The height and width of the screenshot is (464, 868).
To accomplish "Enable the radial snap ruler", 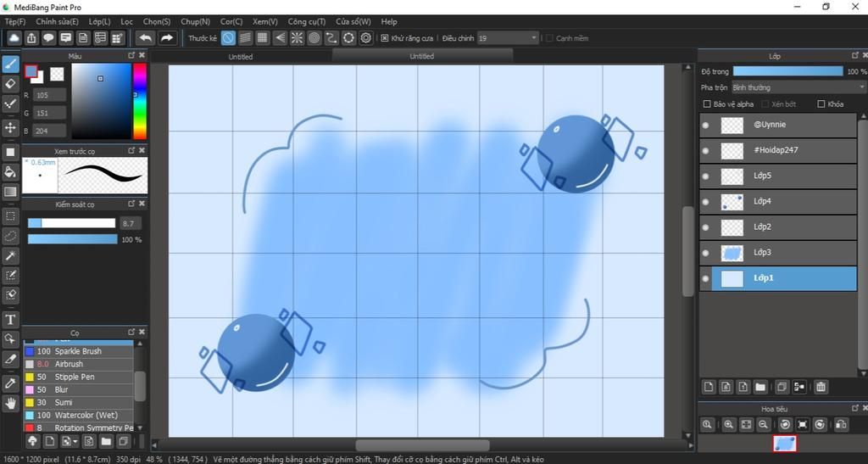I will coord(298,37).
